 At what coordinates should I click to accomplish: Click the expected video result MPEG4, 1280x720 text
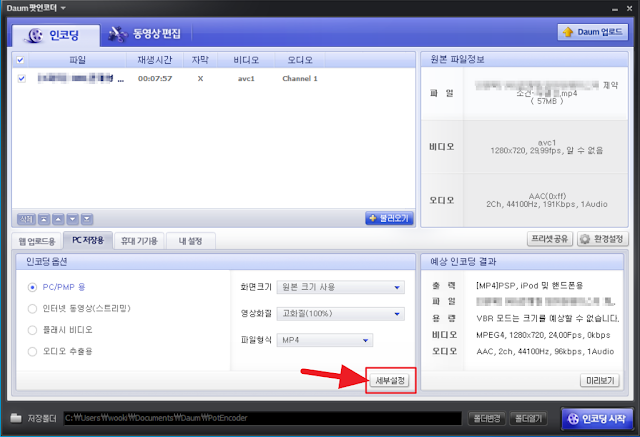coord(543,335)
